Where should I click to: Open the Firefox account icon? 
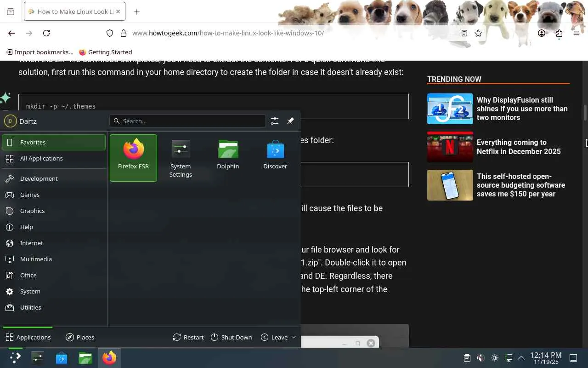point(542,33)
